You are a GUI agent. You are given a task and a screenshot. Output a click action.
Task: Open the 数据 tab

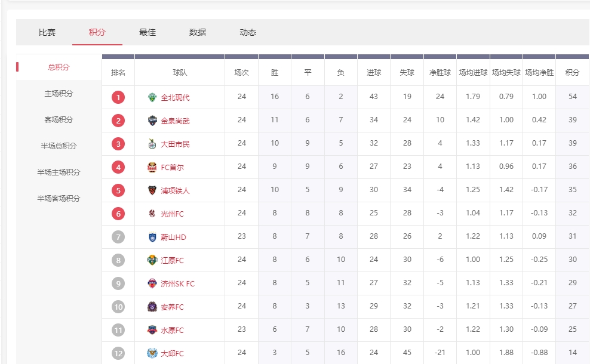(x=198, y=32)
